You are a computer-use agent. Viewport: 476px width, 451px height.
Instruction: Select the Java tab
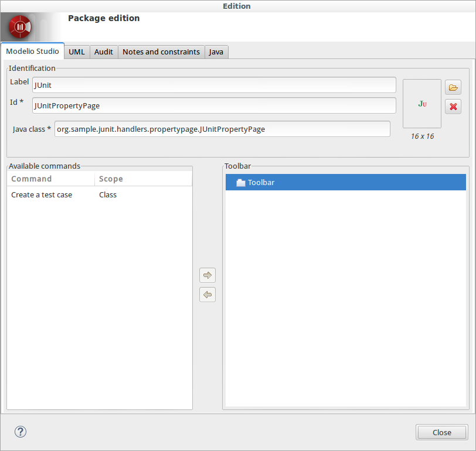[x=216, y=52]
